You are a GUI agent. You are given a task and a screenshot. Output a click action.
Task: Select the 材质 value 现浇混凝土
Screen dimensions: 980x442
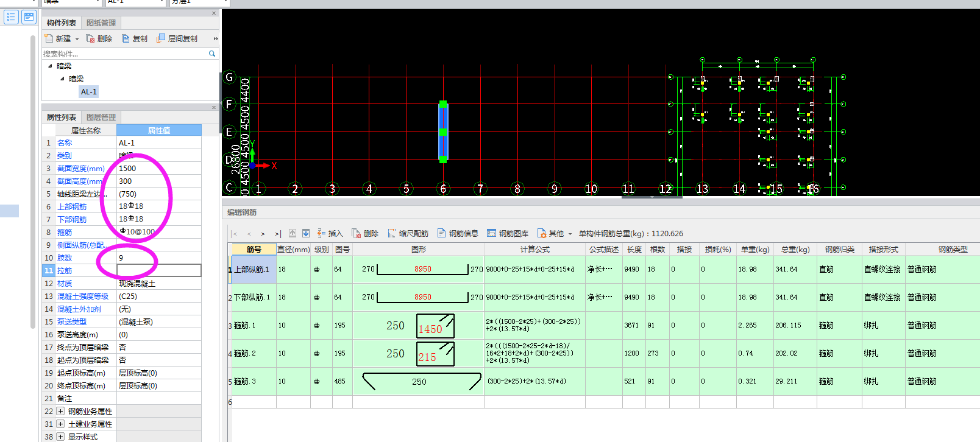[x=159, y=284]
